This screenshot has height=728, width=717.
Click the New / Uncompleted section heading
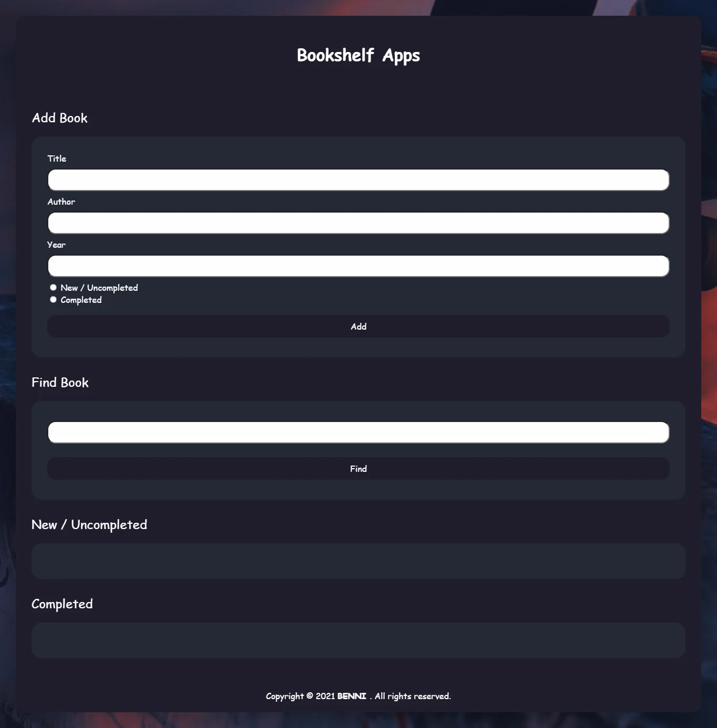coord(89,524)
